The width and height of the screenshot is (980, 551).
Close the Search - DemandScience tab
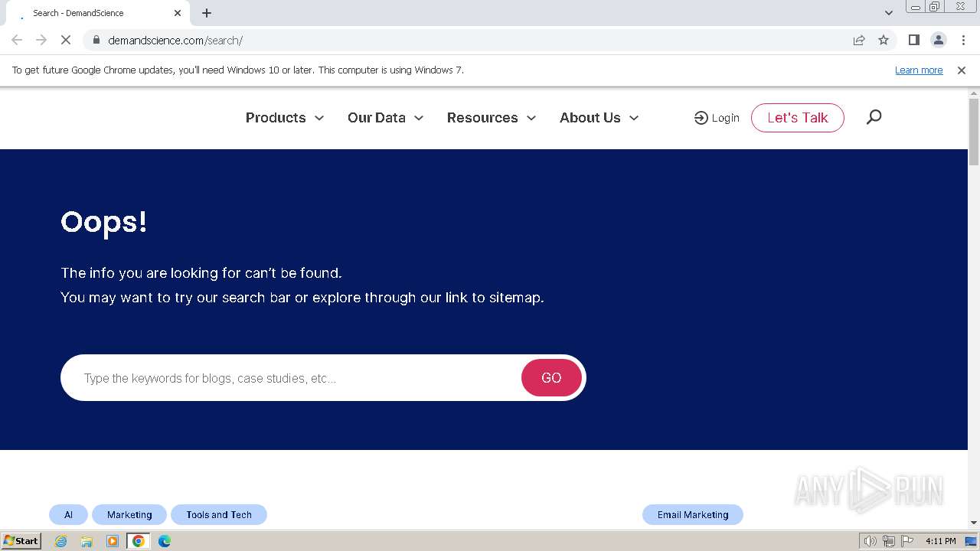[178, 13]
